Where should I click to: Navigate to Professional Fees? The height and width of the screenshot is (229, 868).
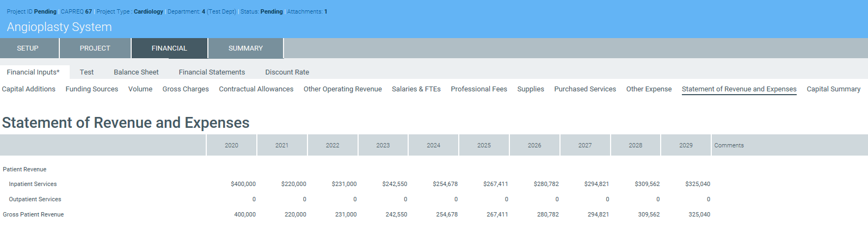click(479, 89)
